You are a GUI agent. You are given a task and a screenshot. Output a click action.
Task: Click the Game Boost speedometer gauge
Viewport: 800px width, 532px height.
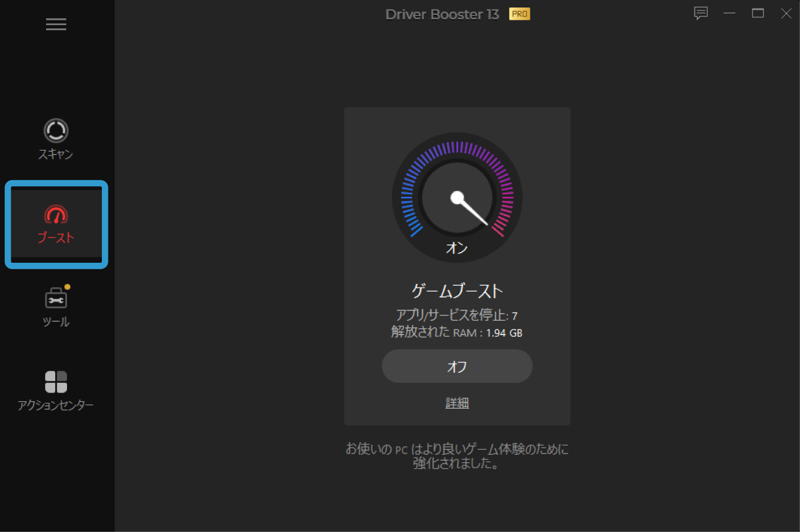pyautogui.click(x=457, y=197)
